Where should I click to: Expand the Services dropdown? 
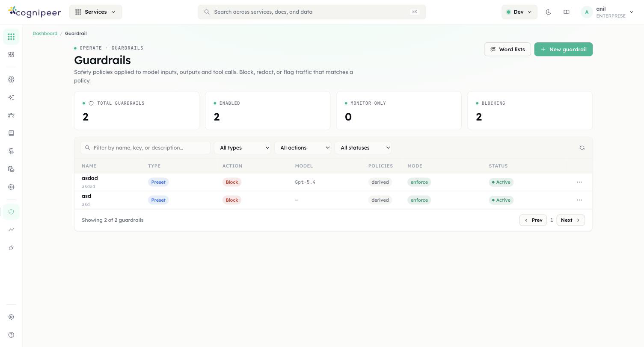95,12
